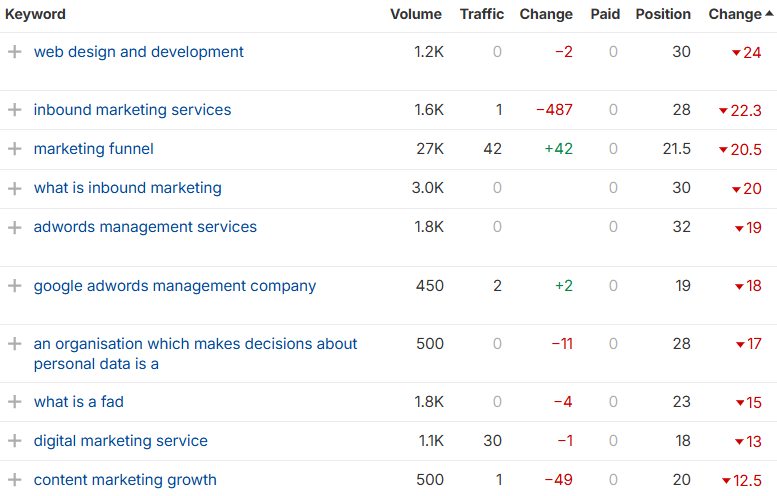Open keyword 'web design and development'
The image size is (777, 496).
point(139,52)
